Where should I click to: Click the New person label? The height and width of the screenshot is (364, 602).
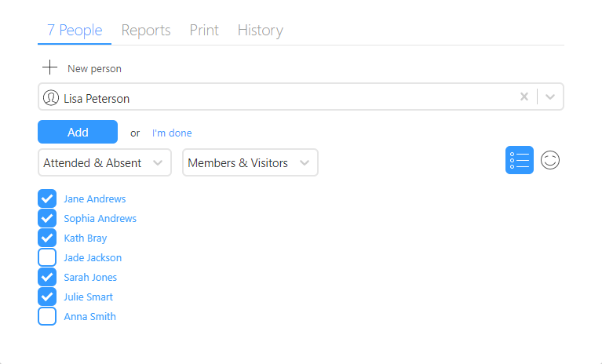(94, 69)
